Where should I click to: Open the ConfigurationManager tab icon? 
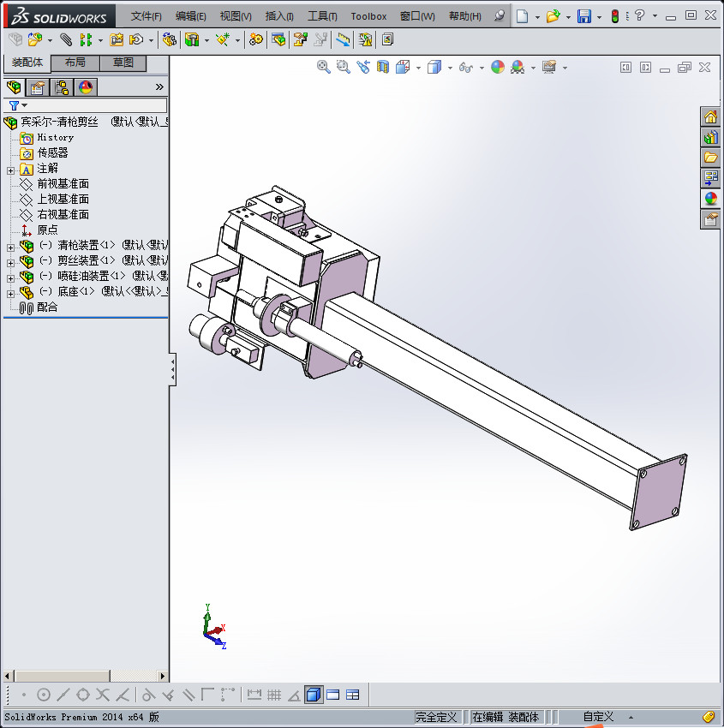click(62, 87)
